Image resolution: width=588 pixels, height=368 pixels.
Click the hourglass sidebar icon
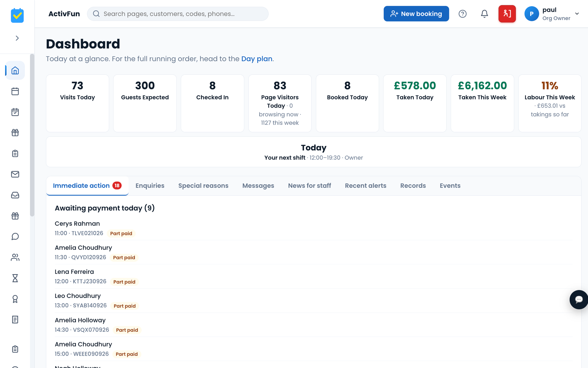point(15,278)
